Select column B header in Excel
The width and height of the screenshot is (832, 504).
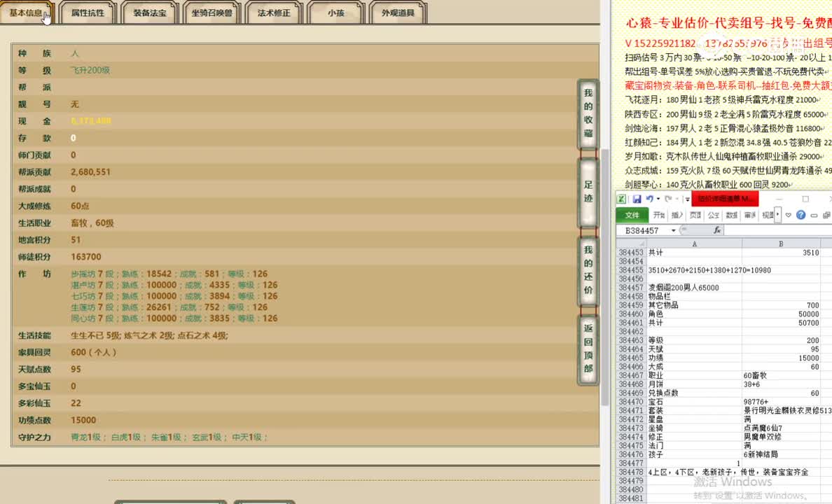781,244
